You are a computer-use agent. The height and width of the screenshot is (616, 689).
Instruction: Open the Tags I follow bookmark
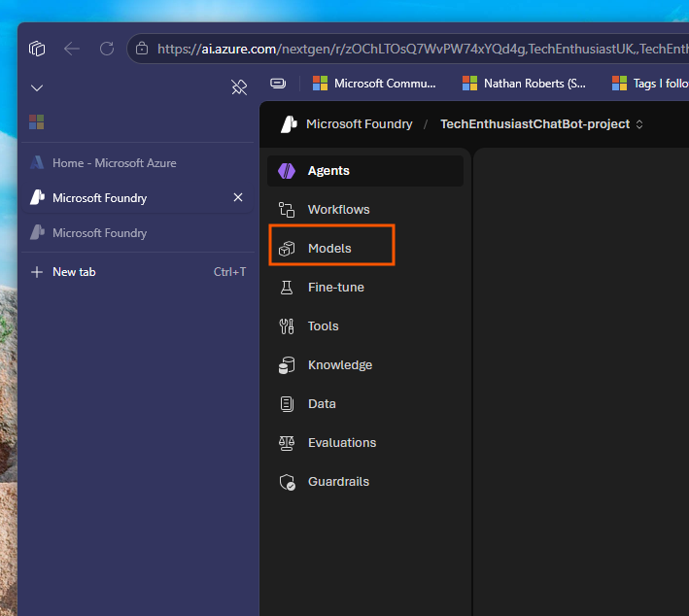click(x=650, y=83)
